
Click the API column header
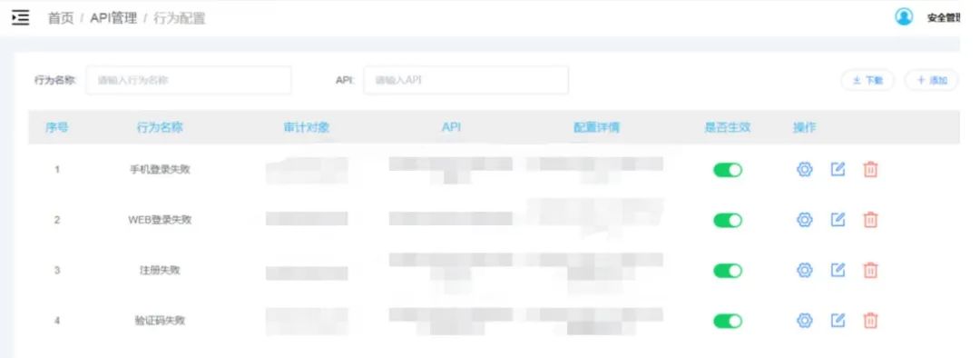(451, 127)
